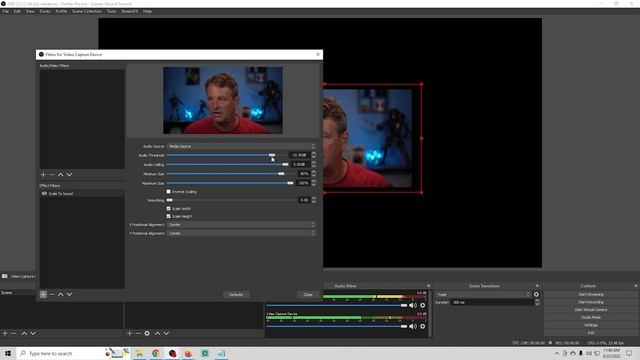640x360 pixels.
Task: Open the Scene Collection menu
Action: [87, 11]
